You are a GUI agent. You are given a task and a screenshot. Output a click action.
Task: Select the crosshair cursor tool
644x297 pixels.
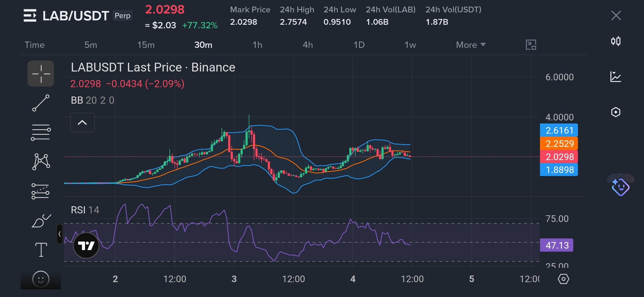click(x=41, y=73)
